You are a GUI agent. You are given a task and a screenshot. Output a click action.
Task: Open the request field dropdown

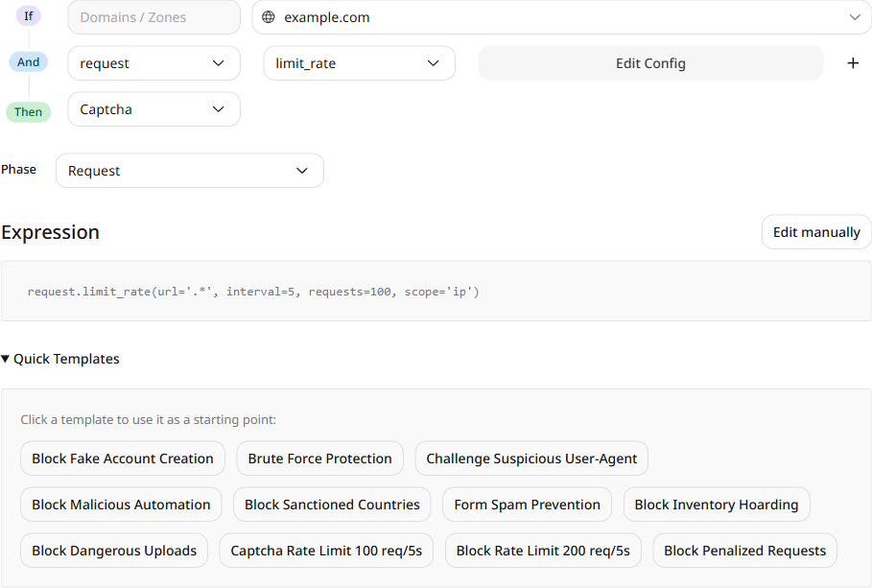[x=154, y=63]
